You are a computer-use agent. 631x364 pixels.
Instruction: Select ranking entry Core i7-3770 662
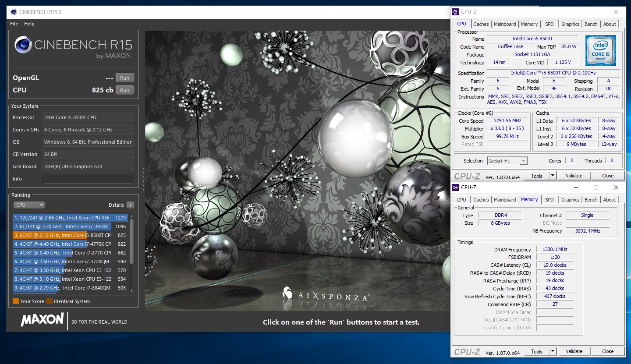[x=70, y=253]
